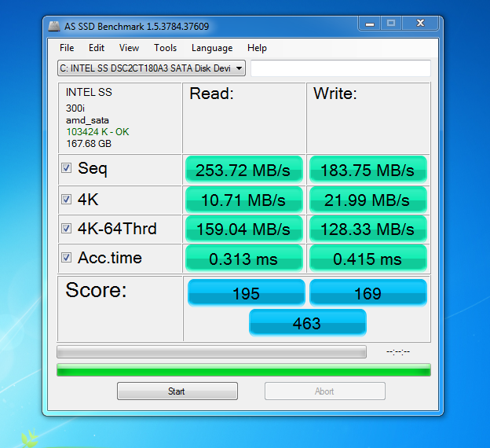Viewport: 490px width, 448px height.
Task: Click the 300i firmware text
Action: [x=75, y=108]
